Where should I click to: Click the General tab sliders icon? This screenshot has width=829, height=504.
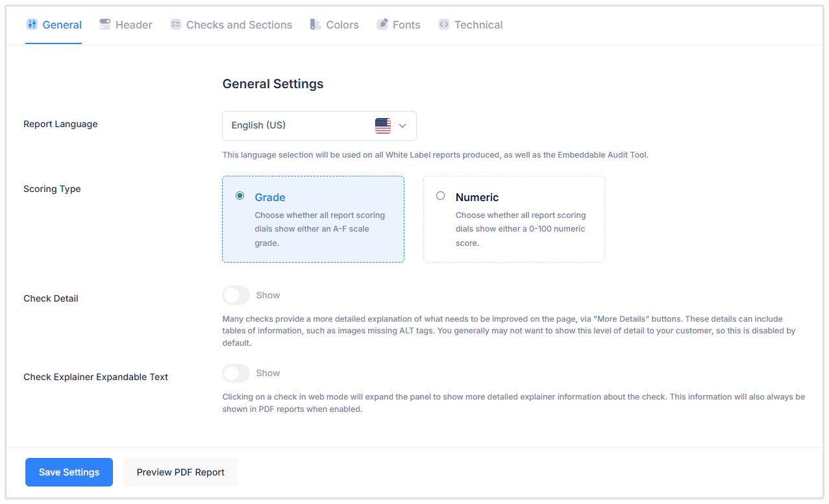pyautogui.click(x=32, y=25)
